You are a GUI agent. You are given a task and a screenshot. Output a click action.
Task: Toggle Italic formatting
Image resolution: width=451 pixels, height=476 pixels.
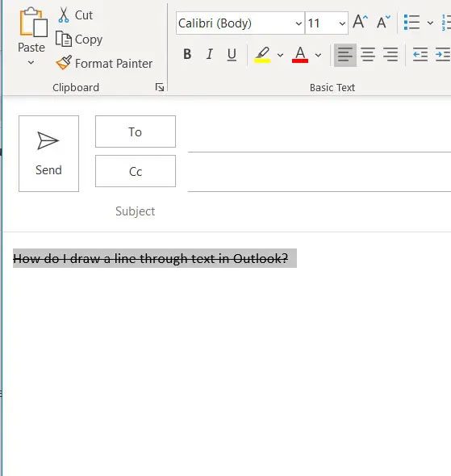coord(209,54)
